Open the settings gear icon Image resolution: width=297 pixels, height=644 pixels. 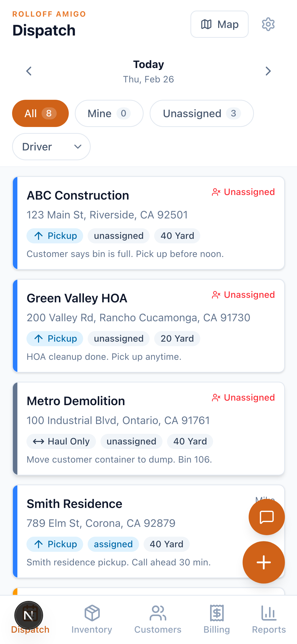[268, 24]
